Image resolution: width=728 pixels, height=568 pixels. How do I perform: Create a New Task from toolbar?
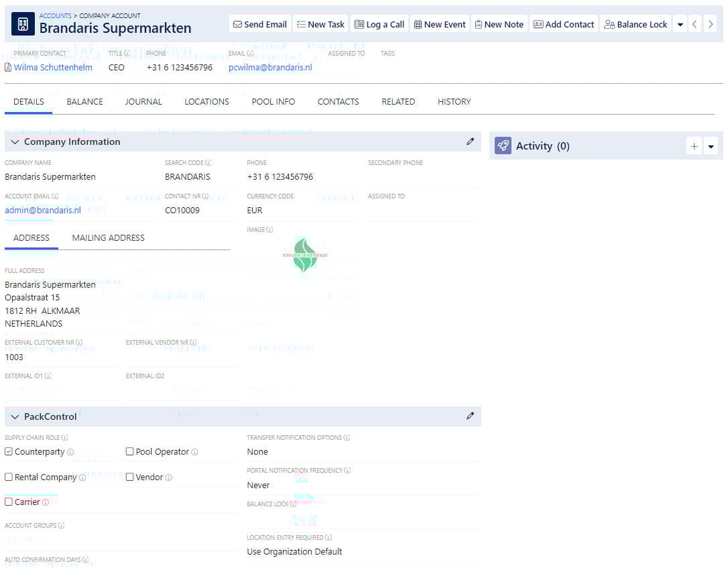tap(320, 24)
